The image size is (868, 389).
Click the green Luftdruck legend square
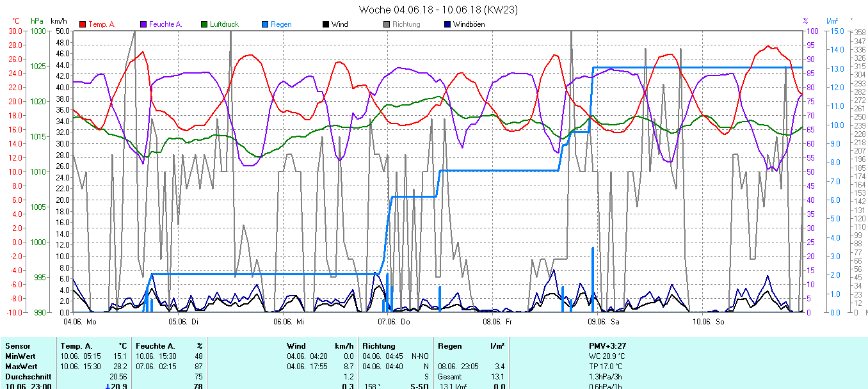(x=204, y=24)
